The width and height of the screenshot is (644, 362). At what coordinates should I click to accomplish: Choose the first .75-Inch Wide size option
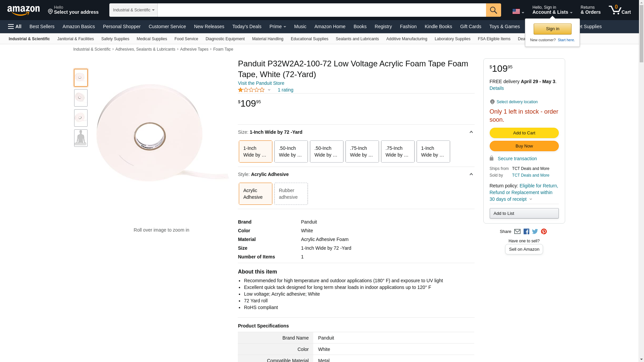(x=362, y=152)
